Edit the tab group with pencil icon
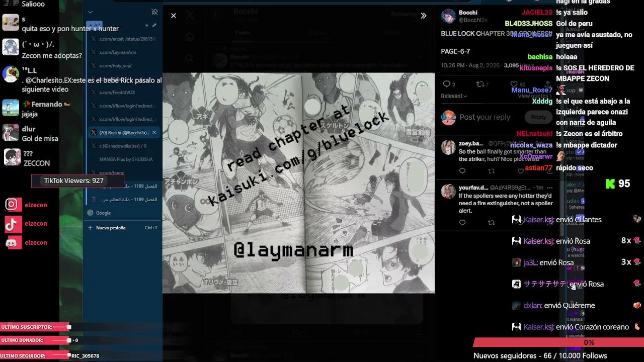 (154, 25)
